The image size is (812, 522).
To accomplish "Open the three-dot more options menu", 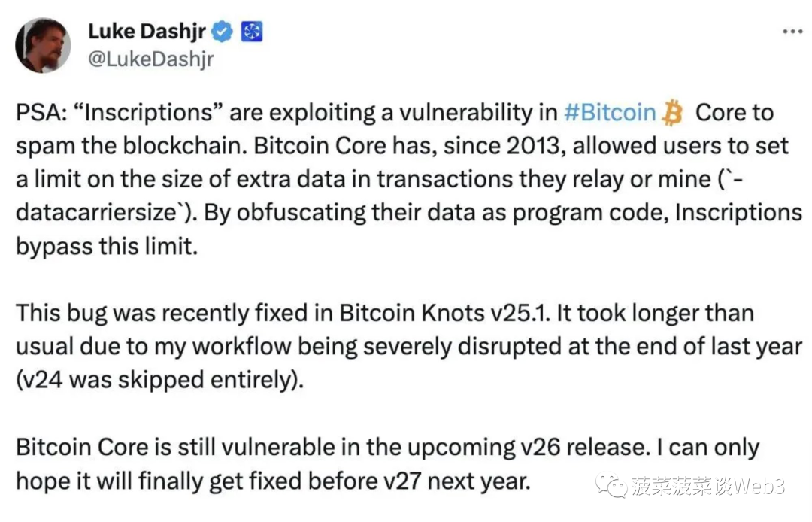I will (x=792, y=32).
